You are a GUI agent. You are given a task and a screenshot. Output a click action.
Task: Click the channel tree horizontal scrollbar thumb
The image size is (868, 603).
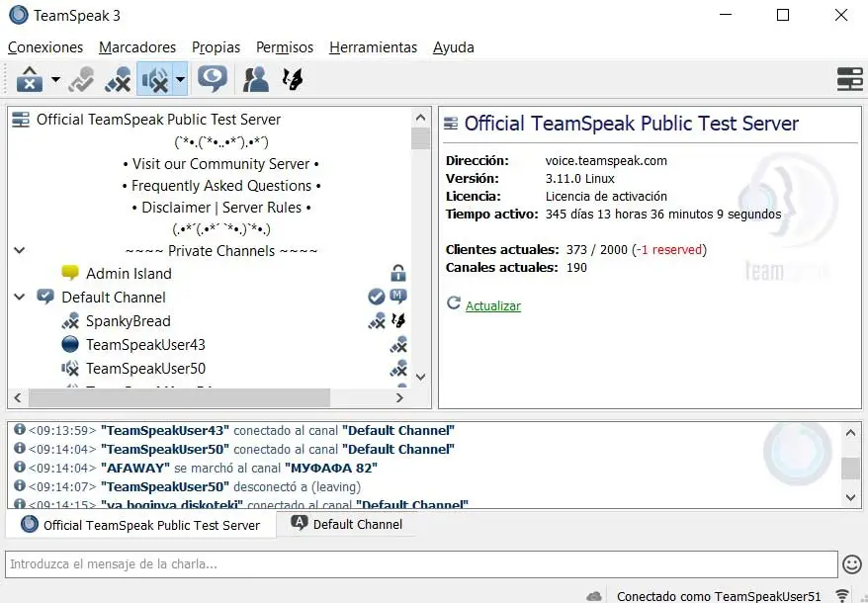click(x=179, y=397)
